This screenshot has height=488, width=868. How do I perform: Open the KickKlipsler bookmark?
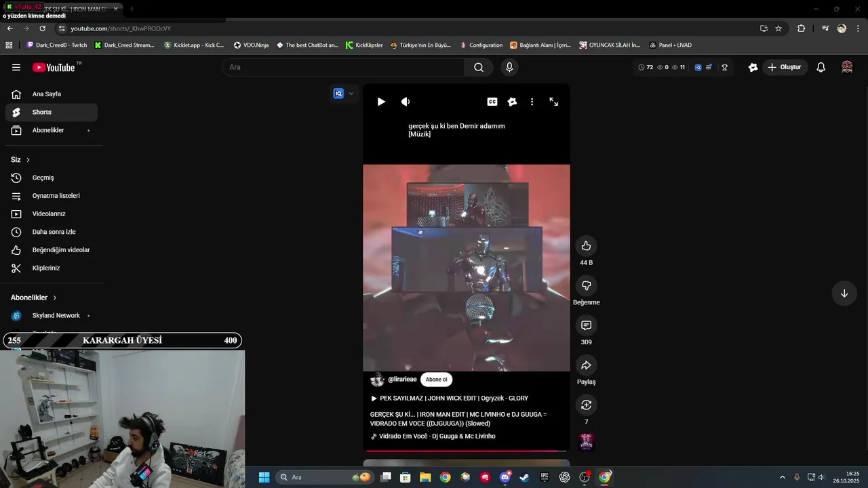[x=364, y=45]
